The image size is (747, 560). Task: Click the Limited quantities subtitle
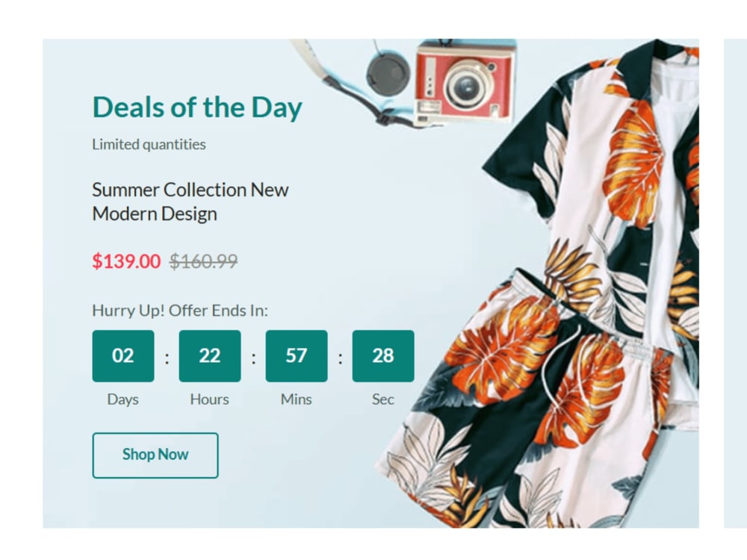tap(149, 144)
